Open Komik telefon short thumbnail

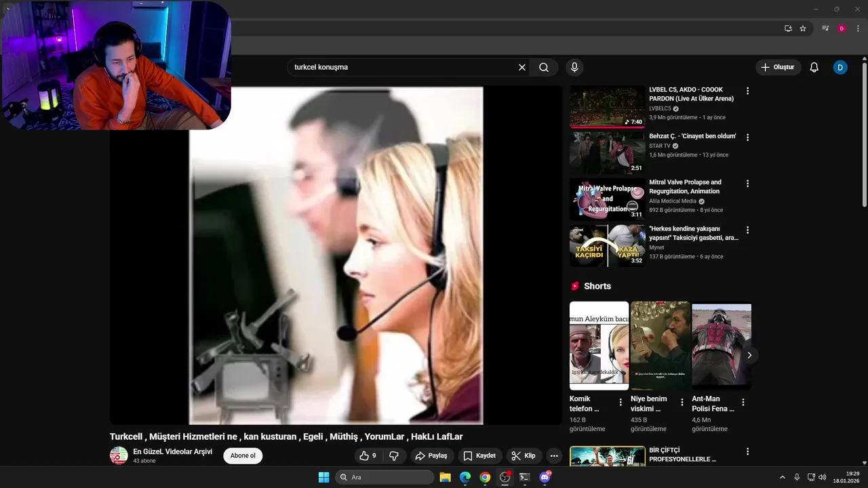pos(599,346)
